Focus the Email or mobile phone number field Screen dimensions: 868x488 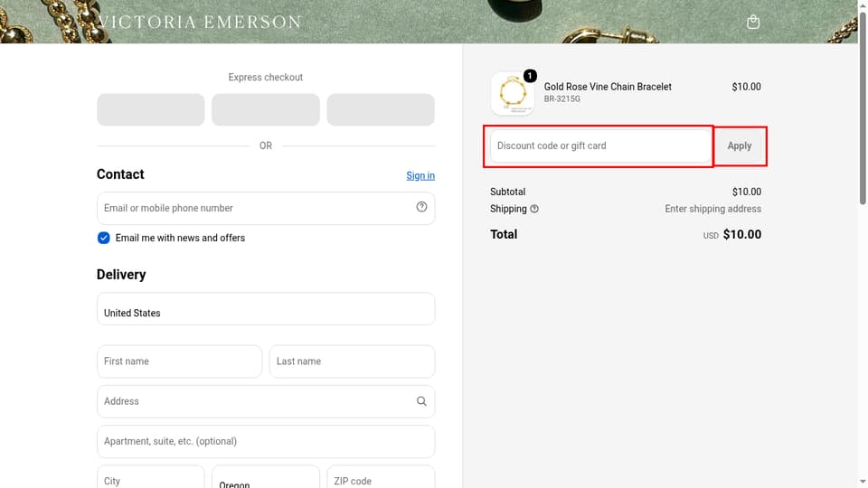(x=266, y=208)
